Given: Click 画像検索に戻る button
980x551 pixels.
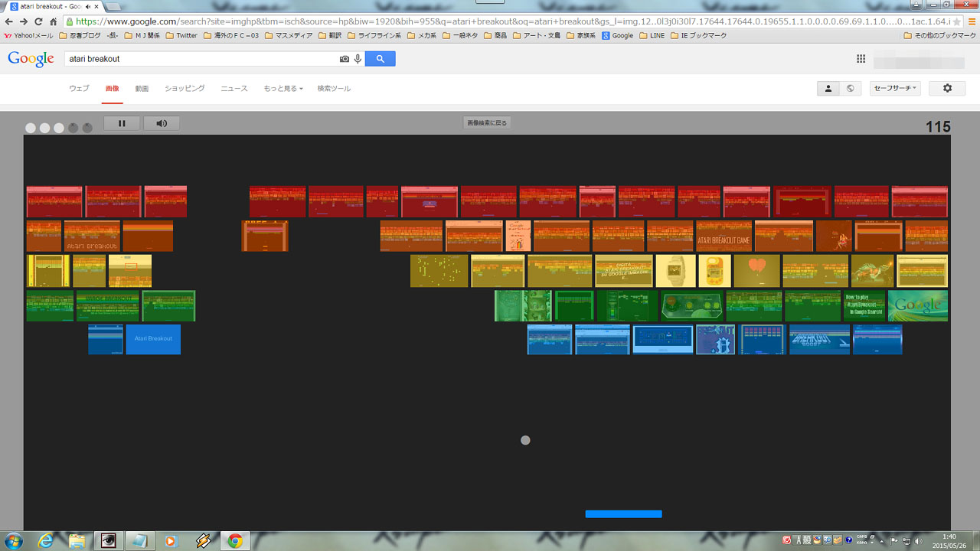Looking at the screenshot, I should (x=487, y=122).
